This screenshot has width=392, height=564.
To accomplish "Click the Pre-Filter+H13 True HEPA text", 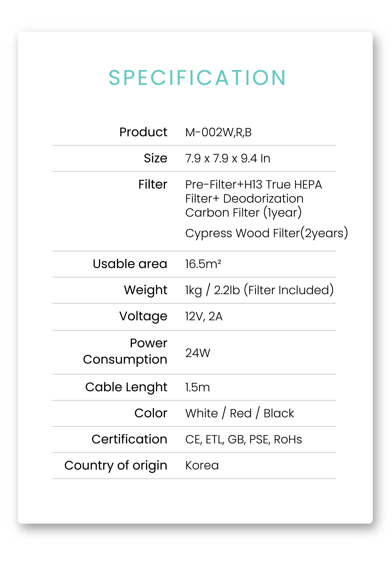I will [253, 184].
